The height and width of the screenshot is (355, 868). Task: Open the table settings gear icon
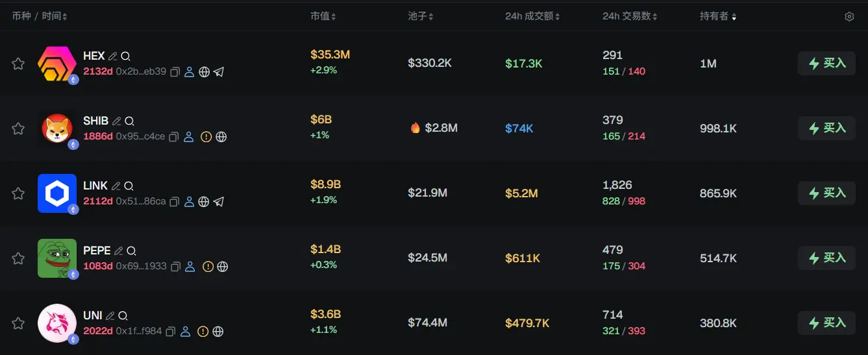(849, 16)
